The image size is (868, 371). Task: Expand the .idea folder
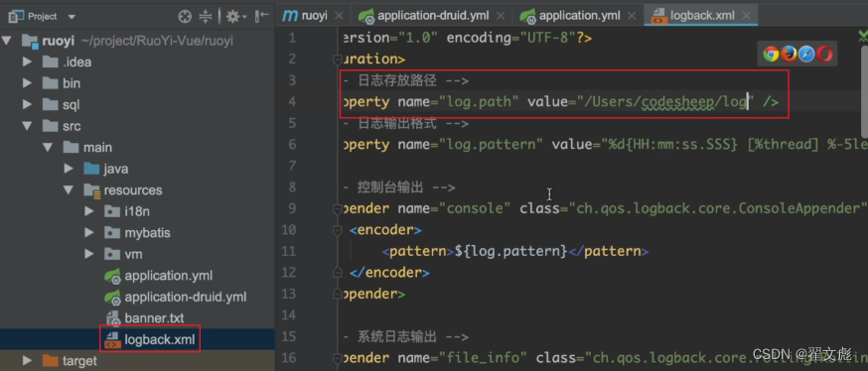pyautogui.click(x=27, y=62)
